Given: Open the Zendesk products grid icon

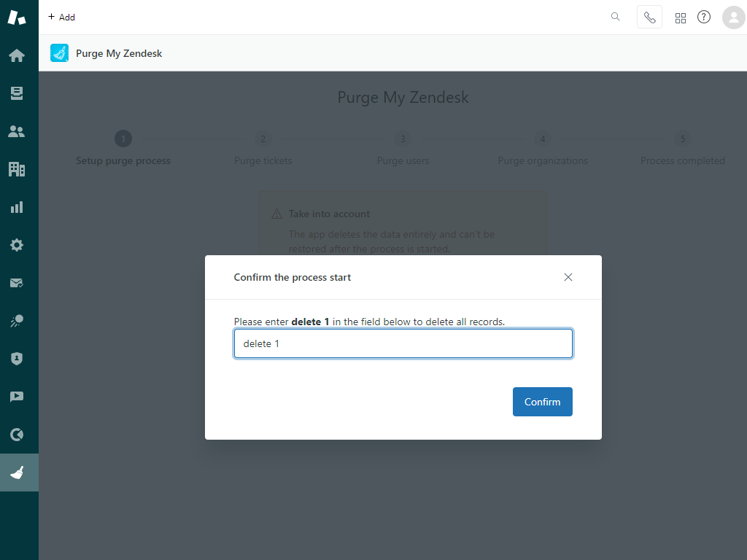Looking at the screenshot, I should click(x=681, y=17).
